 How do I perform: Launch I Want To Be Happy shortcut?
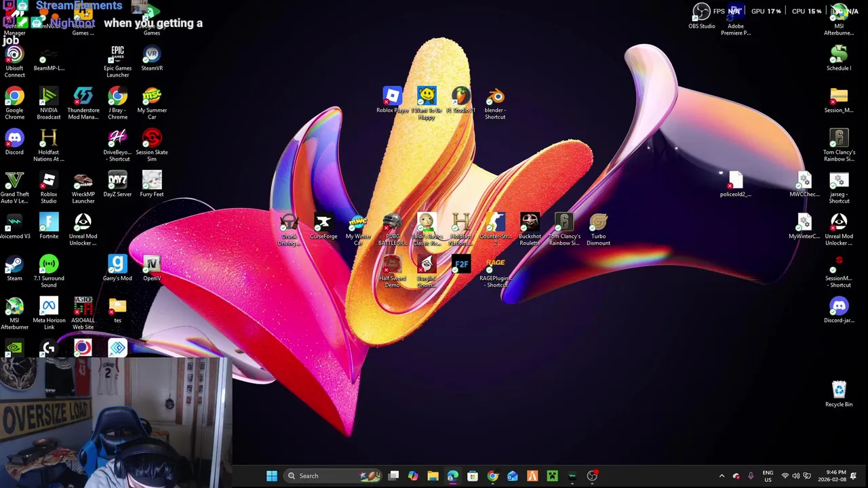(427, 103)
